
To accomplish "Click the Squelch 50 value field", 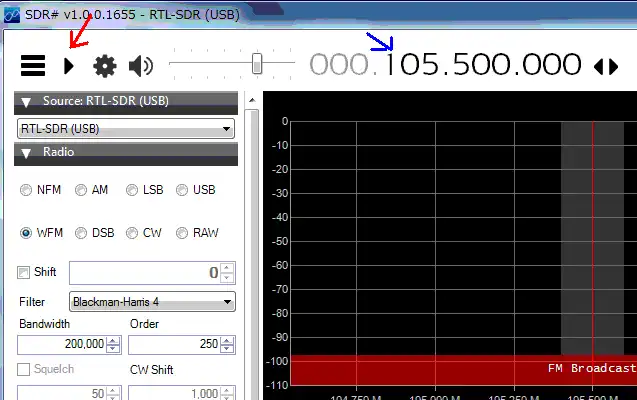I will (62, 393).
